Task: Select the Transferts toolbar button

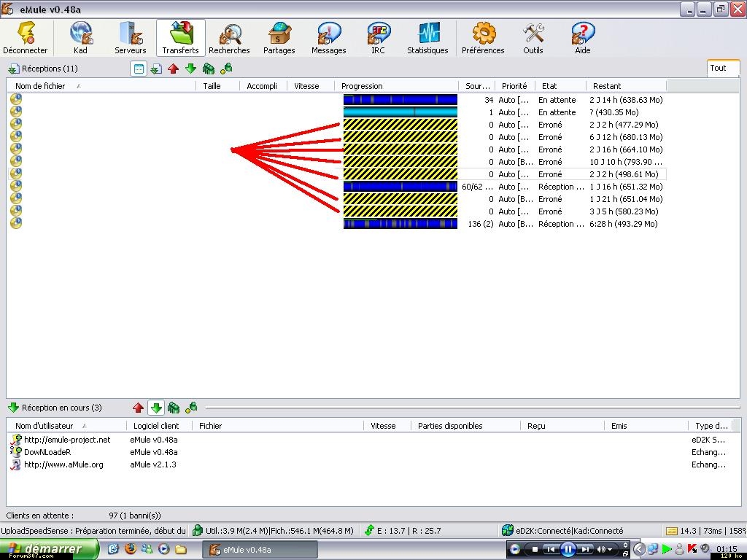Action: (x=181, y=38)
